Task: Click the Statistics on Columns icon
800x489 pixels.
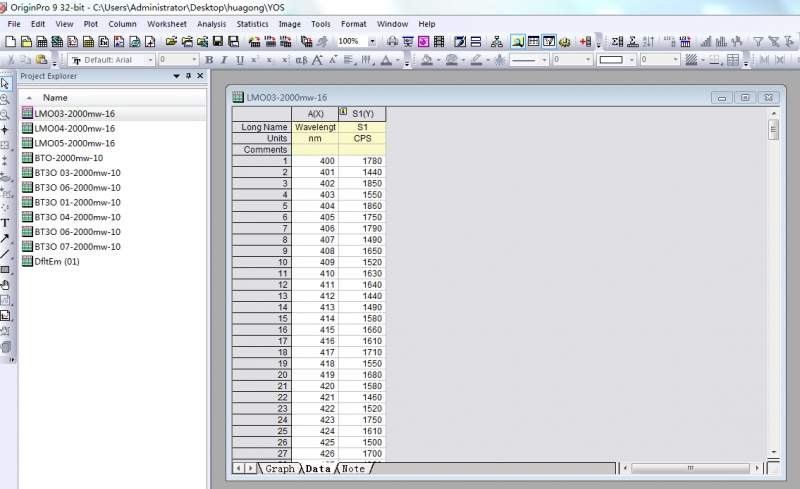Action: [x=617, y=41]
